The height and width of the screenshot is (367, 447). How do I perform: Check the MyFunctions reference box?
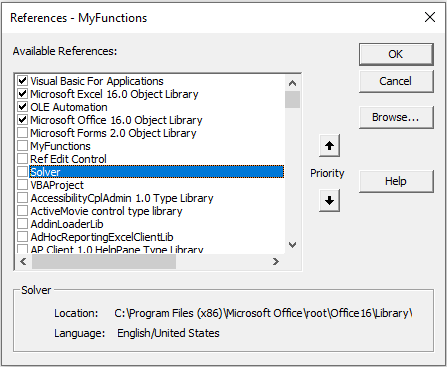click(22, 146)
